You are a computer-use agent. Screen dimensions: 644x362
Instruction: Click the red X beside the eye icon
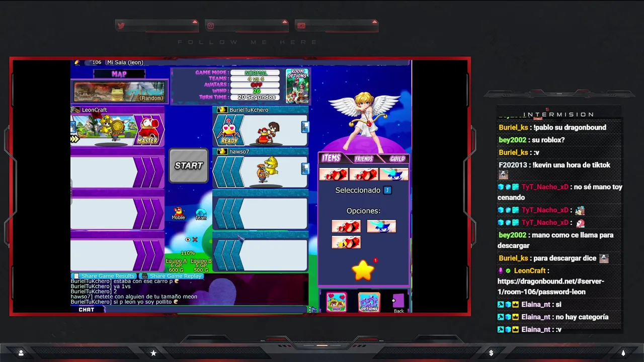(x=195, y=239)
